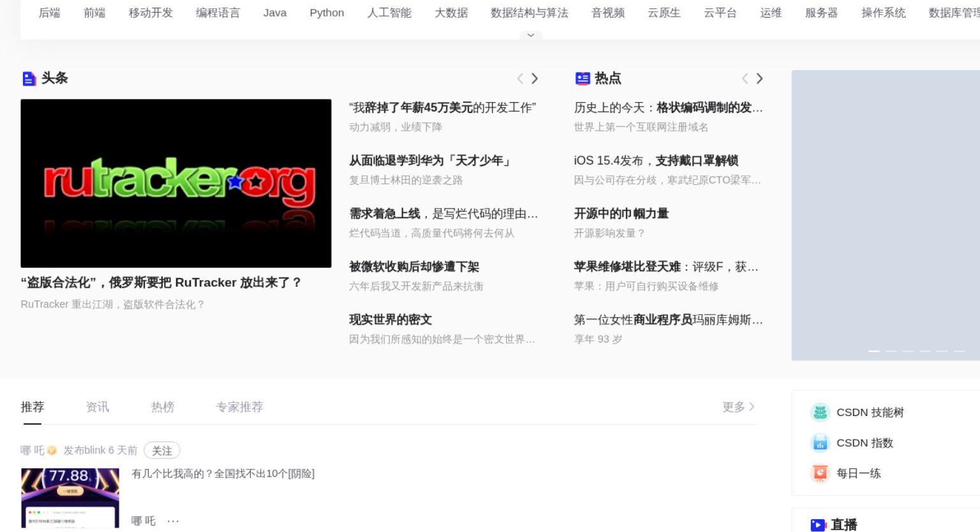Open the 服务器 category
This screenshot has height=532, width=980.
pos(821,13)
